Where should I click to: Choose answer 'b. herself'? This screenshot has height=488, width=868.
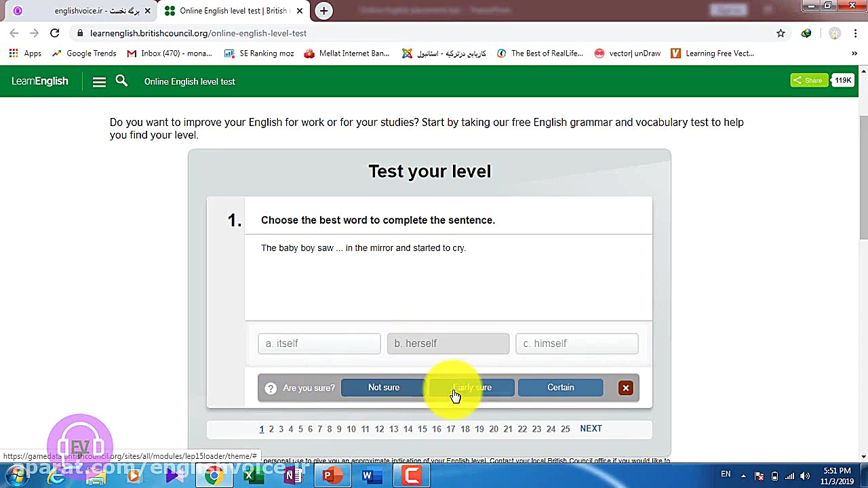click(448, 344)
